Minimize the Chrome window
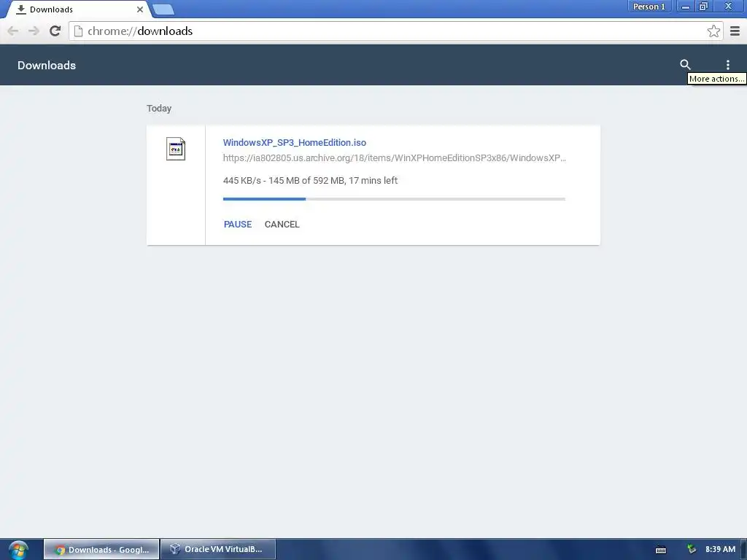Viewport: 747px width, 560px height. tap(685, 7)
